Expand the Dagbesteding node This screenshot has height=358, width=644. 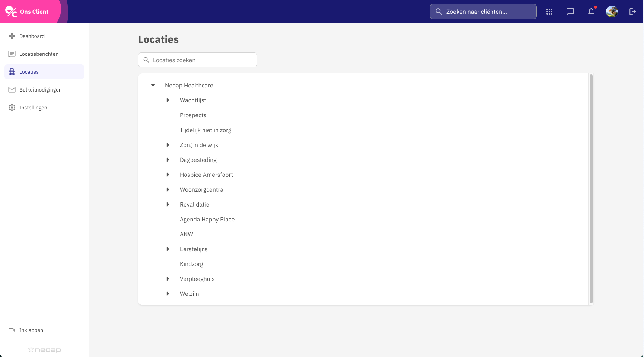click(168, 160)
